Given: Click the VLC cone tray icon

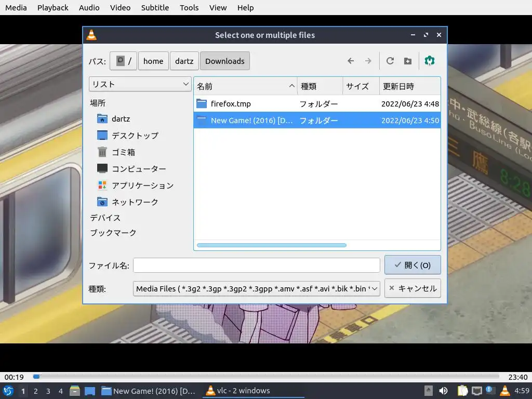Looking at the screenshot, I should 505,391.
